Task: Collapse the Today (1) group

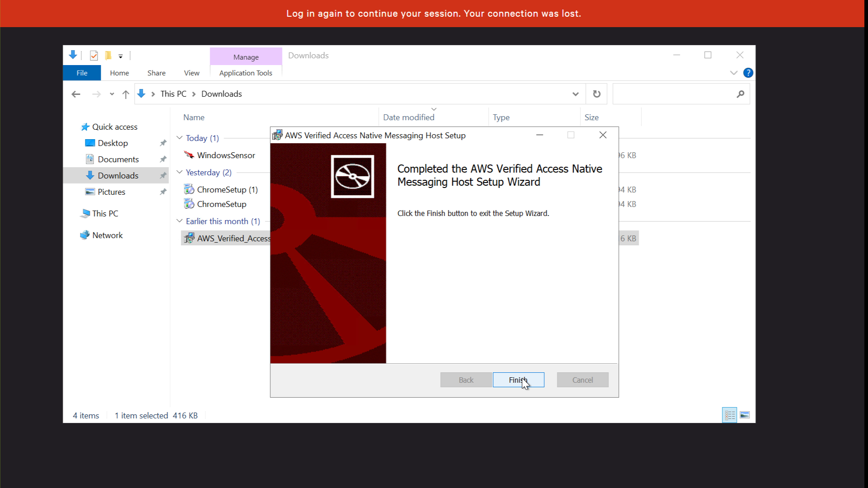Action: click(x=179, y=138)
